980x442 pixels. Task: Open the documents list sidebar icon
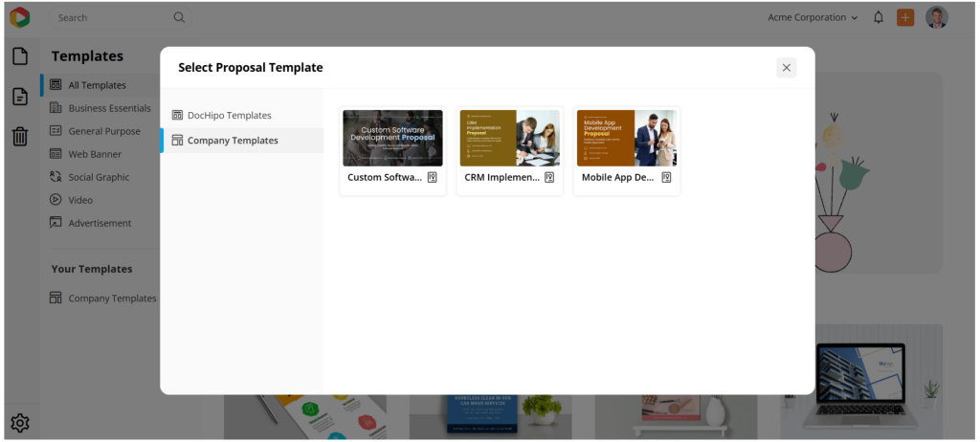20,97
